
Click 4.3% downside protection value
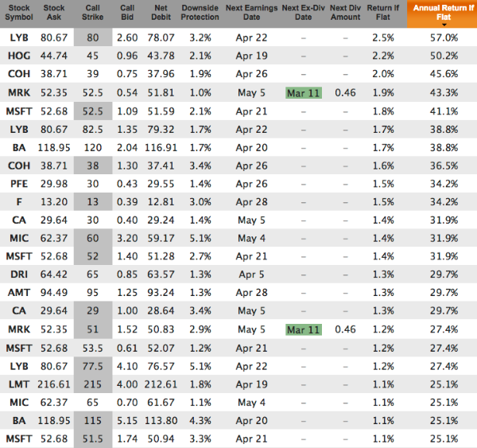pos(200,421)
